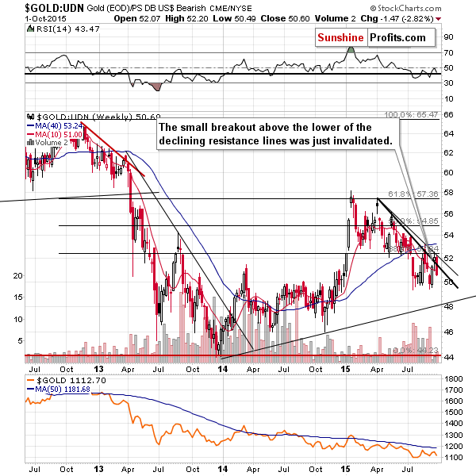The image size is (476, 476).
Task: Click the $GOLD:UDN (Weekly) 50.60 legend
Action: 94,117
